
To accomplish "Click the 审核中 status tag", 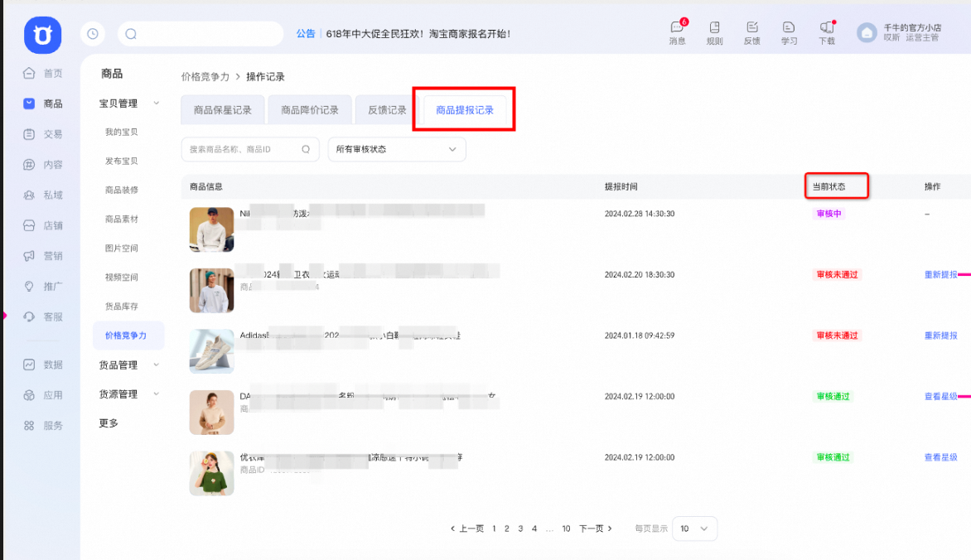I will tap(828, 214).
